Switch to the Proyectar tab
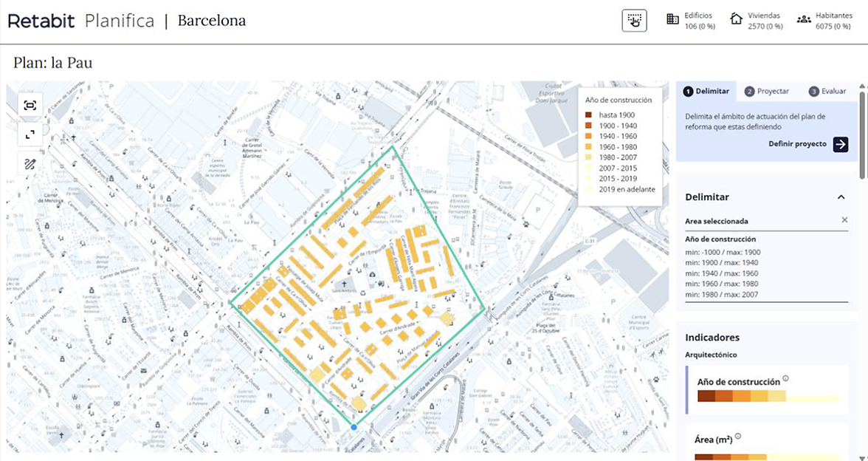This screenshot has height=461, width=868. coord(767,92)
